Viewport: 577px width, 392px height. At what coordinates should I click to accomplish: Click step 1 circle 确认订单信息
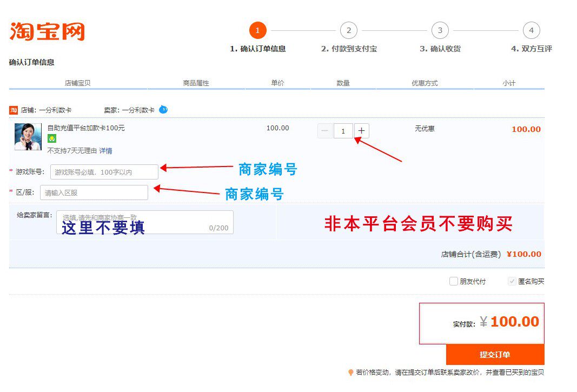click(257, 30)
